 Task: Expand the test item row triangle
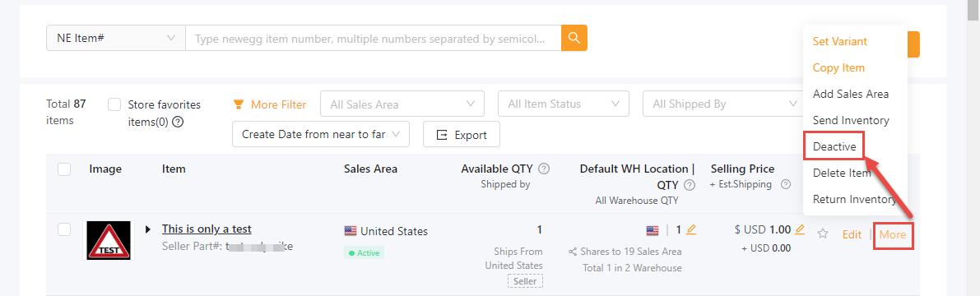(148, 229)
